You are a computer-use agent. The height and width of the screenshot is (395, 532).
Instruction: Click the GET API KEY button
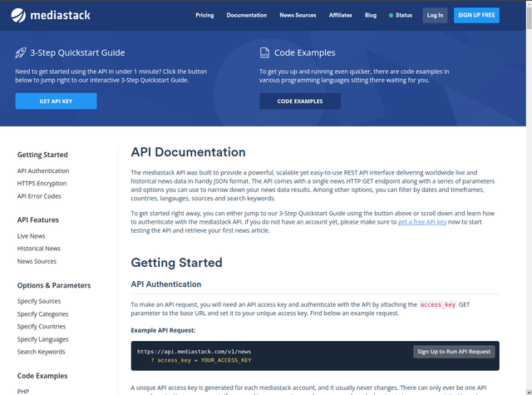click(56, 101)
